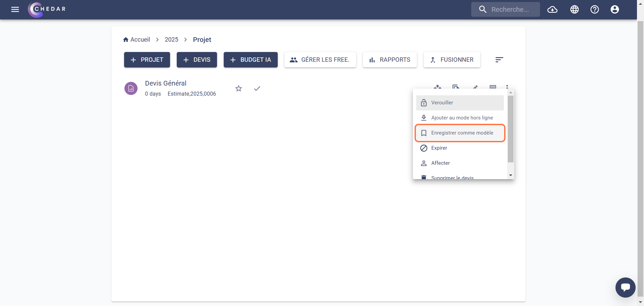Screen dimensions: 644x306
Task: Click the context menu scroll-down arrow
Action: click(x=511, y=175)
